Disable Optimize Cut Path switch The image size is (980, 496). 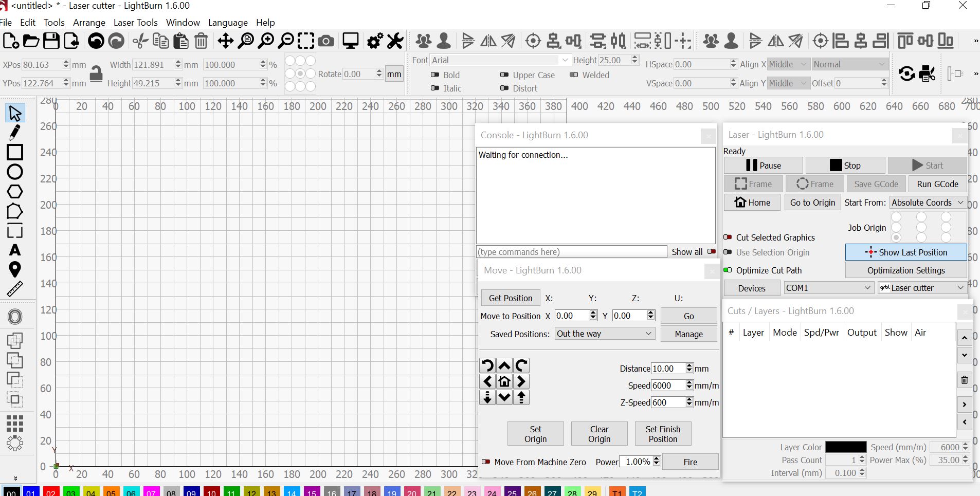click(x=728, y=270)
